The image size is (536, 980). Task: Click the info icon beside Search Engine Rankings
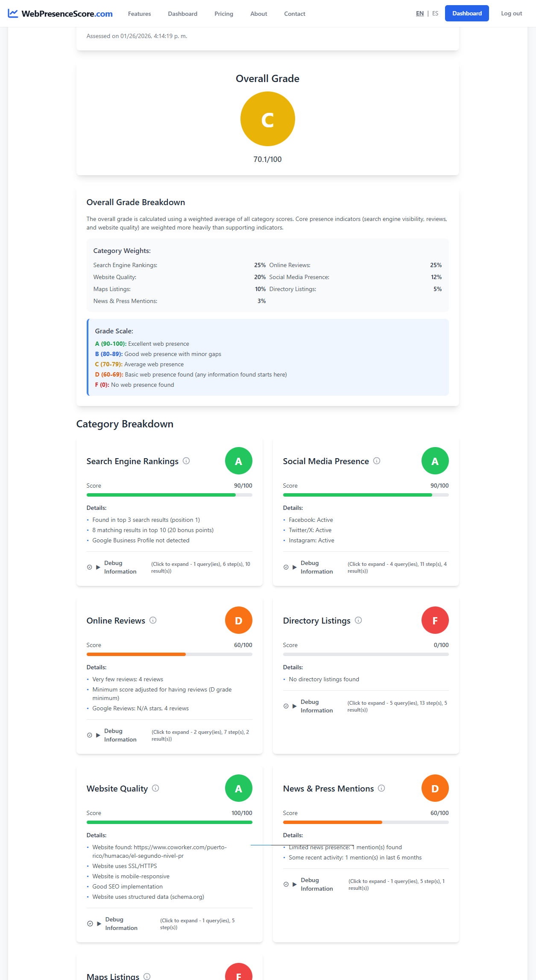pyautogui.click(x=186, y=461)
